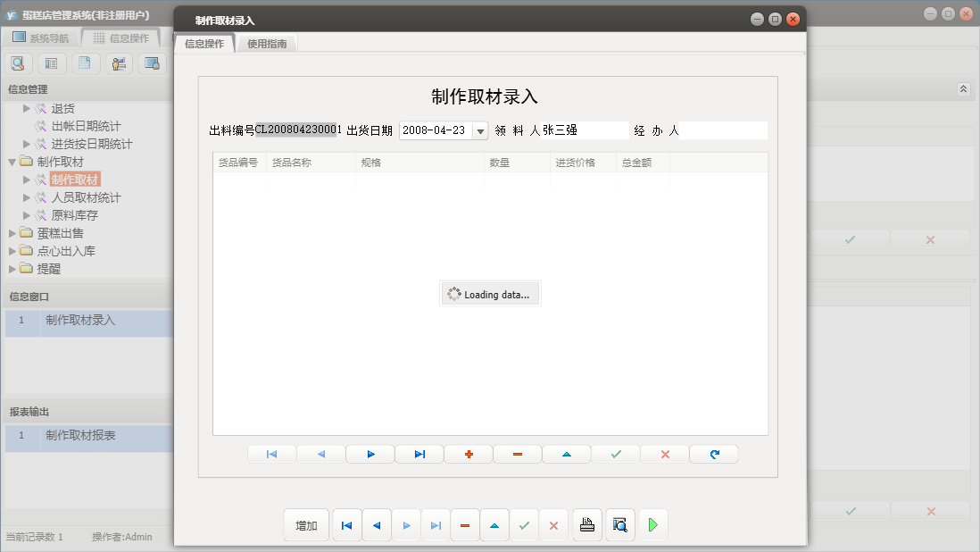Viewport: 980px width, 552px height.
Task: Delete a row using the red minus icon
Action: pos(516,454)
